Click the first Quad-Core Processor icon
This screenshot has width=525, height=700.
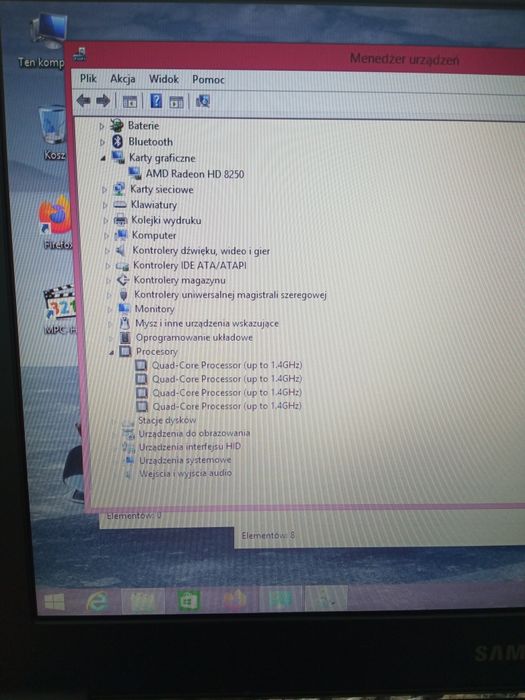[x=141, y=365]
